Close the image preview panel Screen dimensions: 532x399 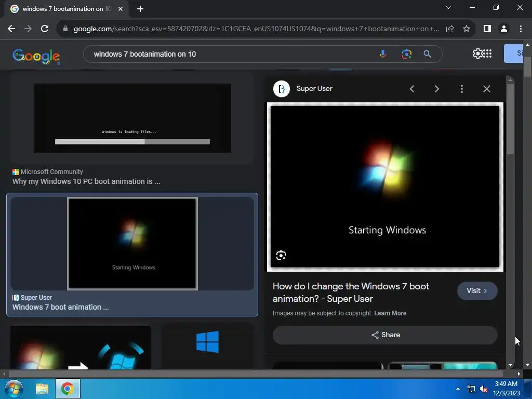486,89
